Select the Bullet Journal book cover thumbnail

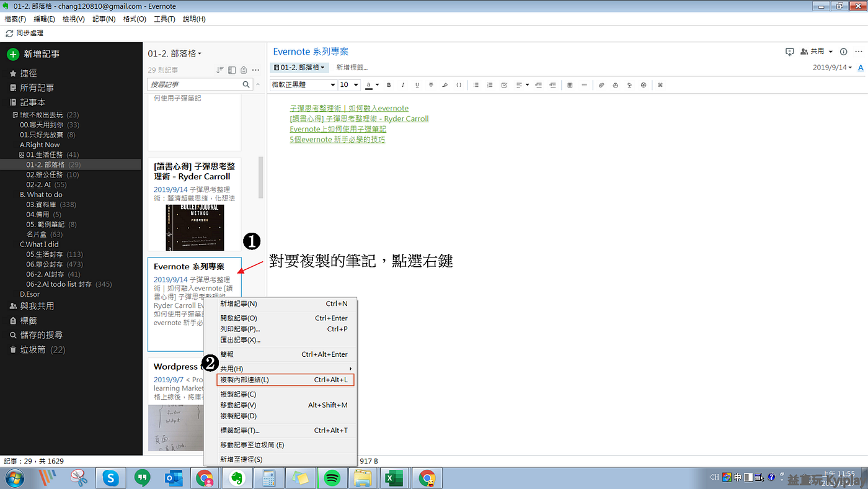(x=195, y=227)
